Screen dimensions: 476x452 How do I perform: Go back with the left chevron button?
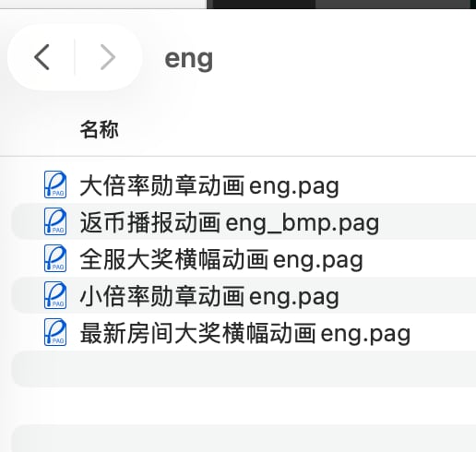click(x=42, y=57)
